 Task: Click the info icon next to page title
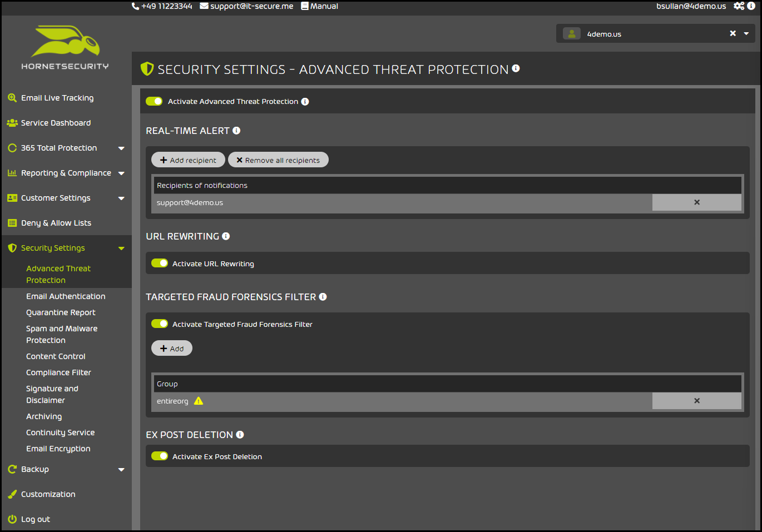(516, 68)
